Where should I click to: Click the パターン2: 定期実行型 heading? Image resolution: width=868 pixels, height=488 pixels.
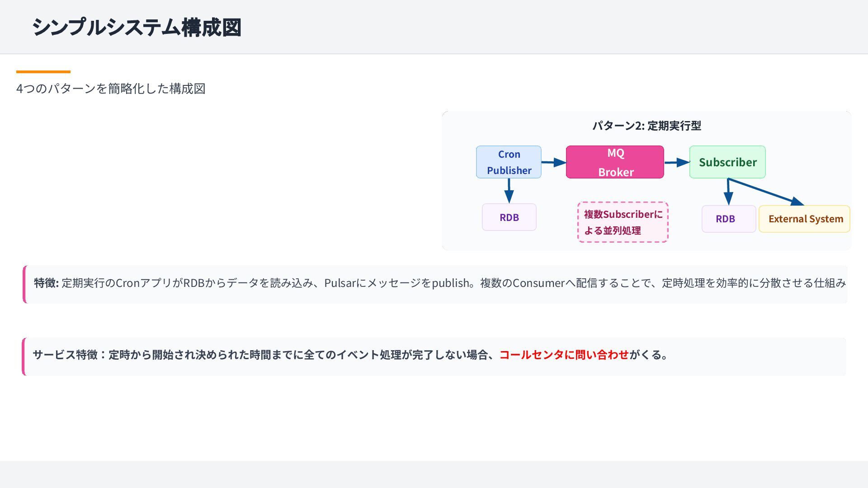(x=646, y=126)
